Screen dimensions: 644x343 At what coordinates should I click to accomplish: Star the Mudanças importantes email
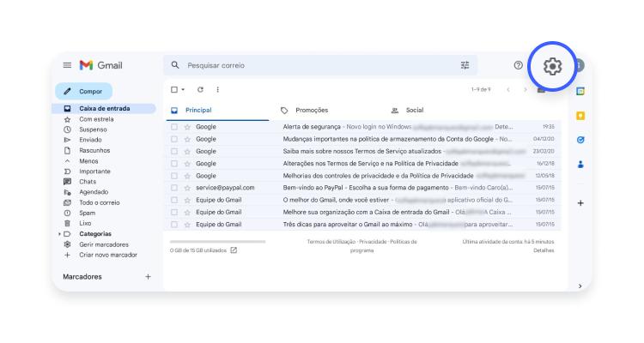pos(187,140)
